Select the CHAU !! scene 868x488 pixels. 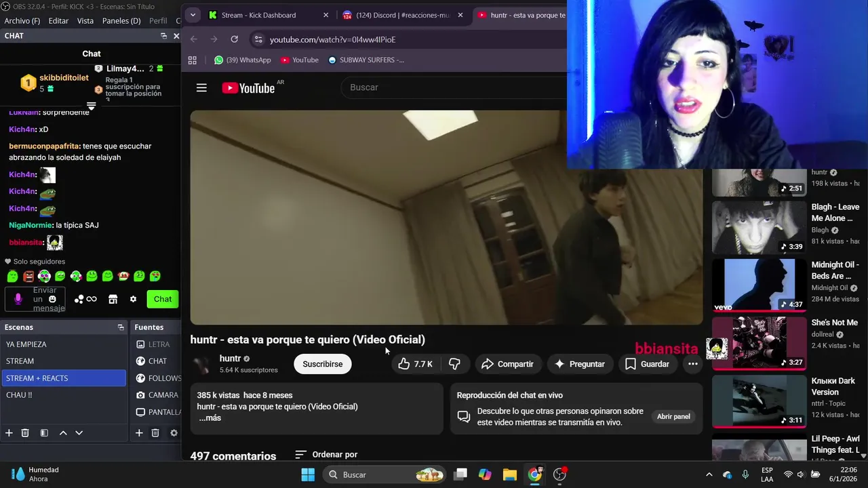(x=64, y=395)
